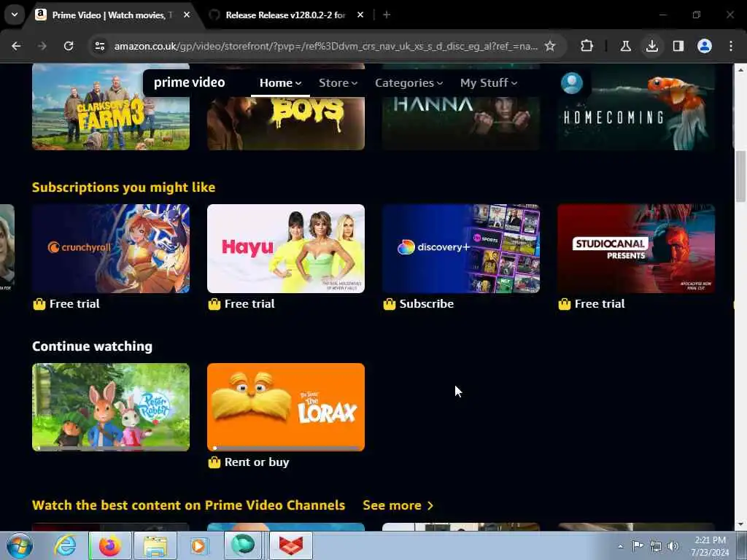The image size is (747, 560).
Task: Click The Lorax playback progress bar
Action: pyautogui.click(x=286, y=448)
